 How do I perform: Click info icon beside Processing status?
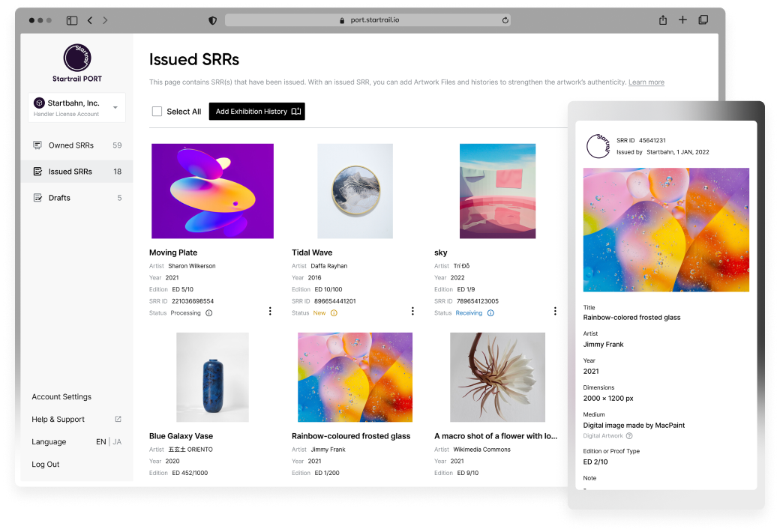pos(209,313)
